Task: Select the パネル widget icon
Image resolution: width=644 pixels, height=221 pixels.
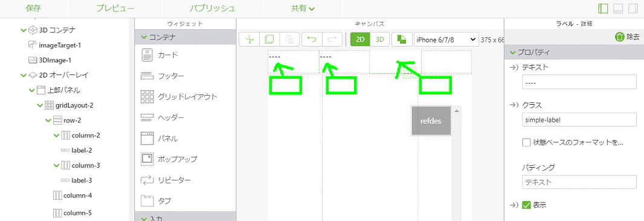Action: pos(147,138)
